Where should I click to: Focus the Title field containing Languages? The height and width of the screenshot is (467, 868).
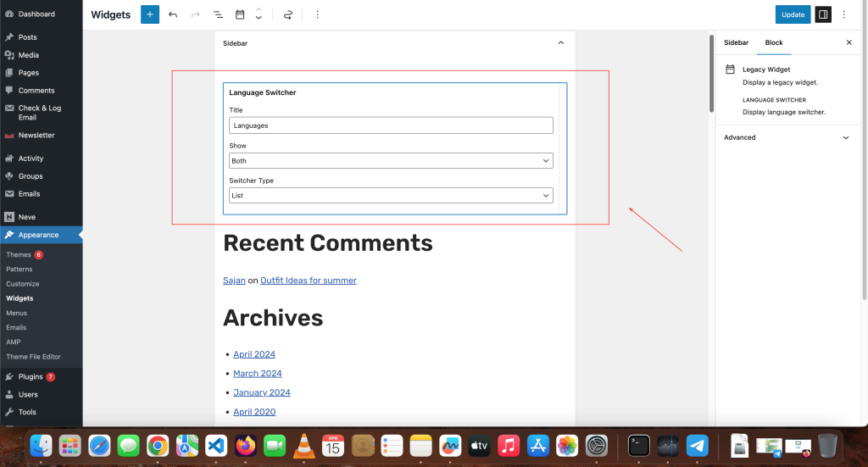click(x=391, y=125)
